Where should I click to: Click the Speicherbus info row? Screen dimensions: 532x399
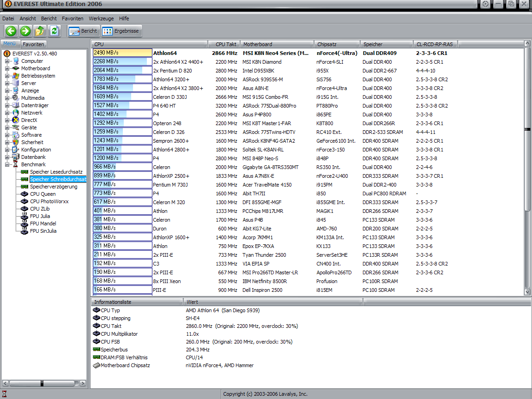[310, 350]
